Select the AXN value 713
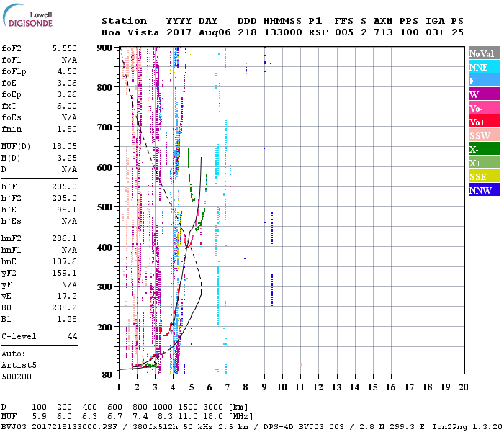504x432 pixels. [383, 32]
